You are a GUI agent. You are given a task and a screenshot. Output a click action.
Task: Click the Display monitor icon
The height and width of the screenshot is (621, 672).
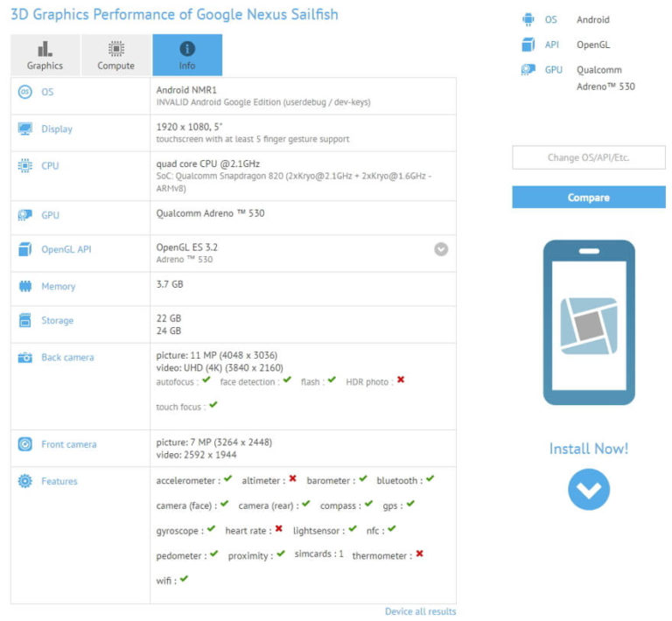click(24, 129)
